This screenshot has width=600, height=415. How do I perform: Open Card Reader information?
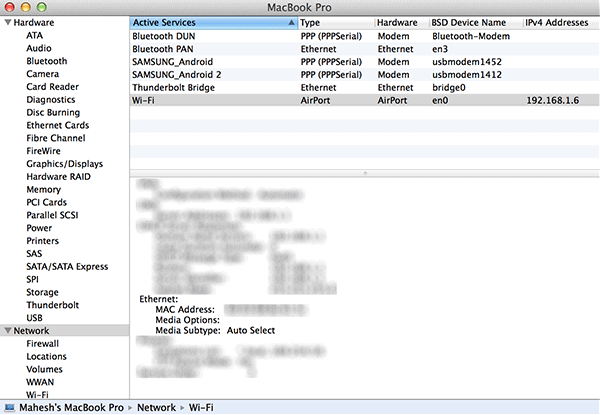coord(52,87)
